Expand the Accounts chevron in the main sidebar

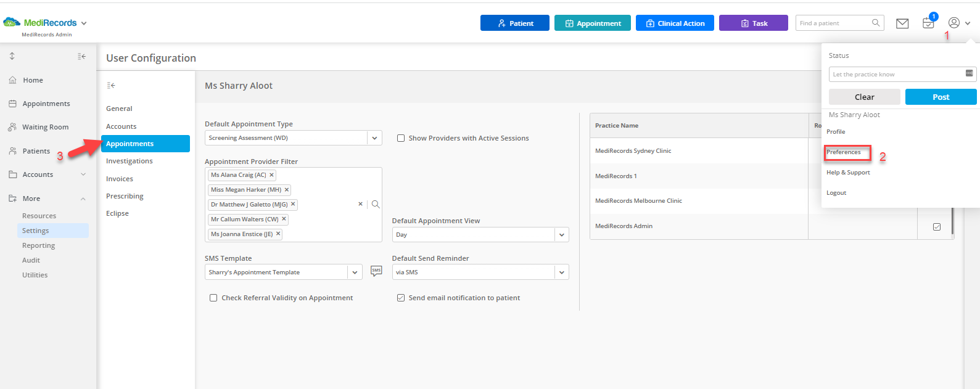pyautogui.click(x=83, y=174)
